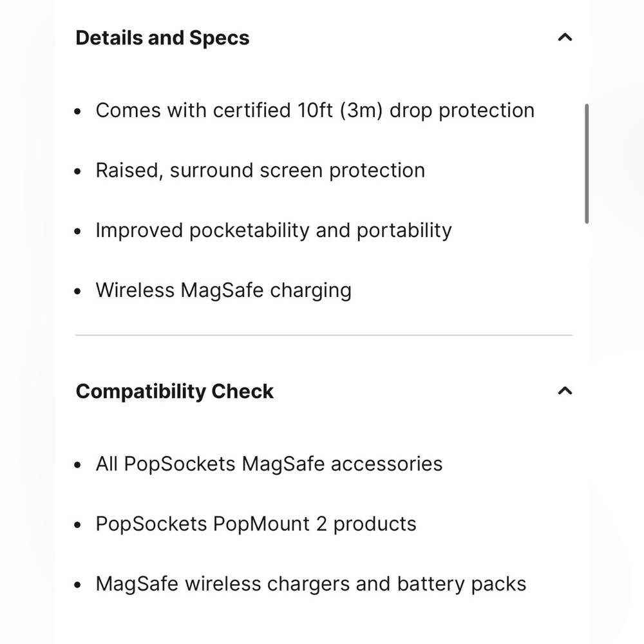Click the Compatibility Check heading
The width and height of the screenshot is (644, 644).
click(x=175, y=392)
